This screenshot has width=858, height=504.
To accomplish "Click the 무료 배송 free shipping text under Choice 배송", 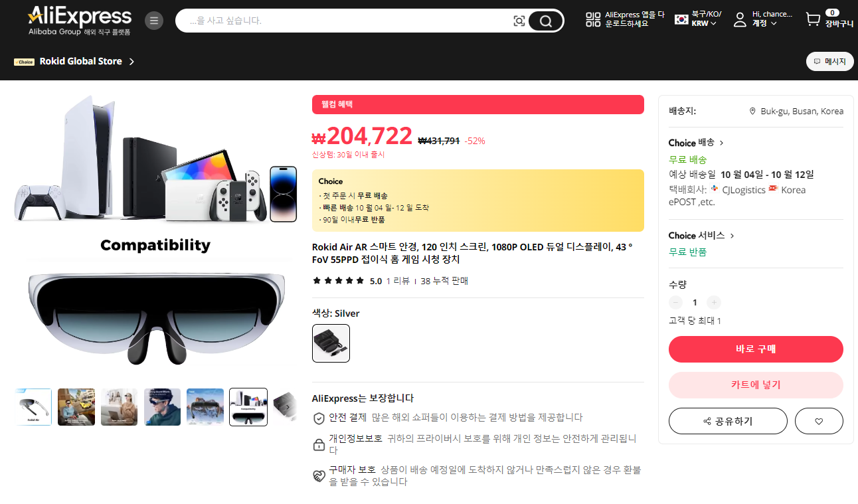I will [688, 160].
